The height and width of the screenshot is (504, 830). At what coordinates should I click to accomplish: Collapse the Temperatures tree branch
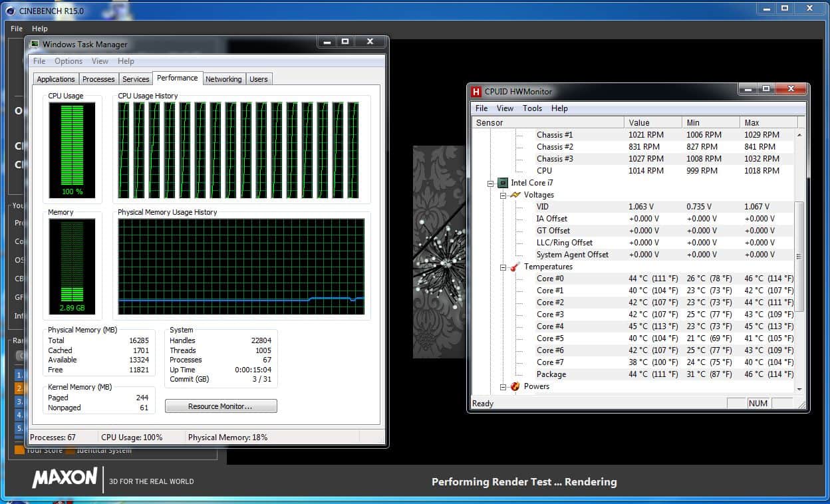pyautogui.click(x=503, y=267)
